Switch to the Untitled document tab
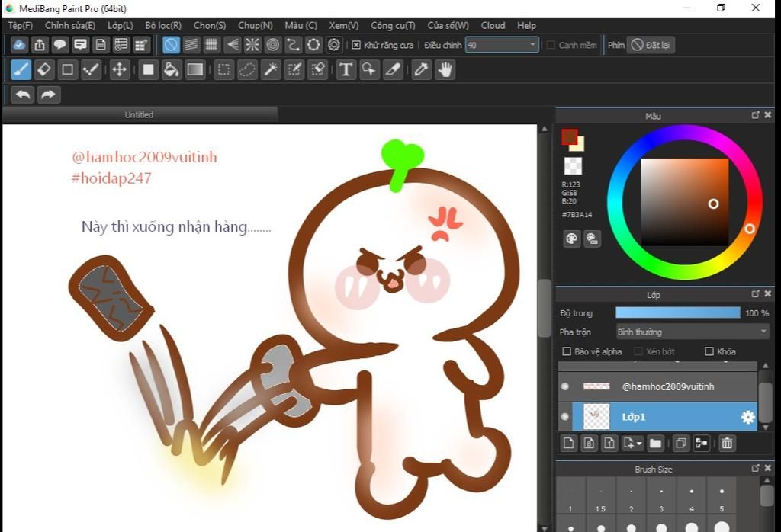 click(140, 114)
